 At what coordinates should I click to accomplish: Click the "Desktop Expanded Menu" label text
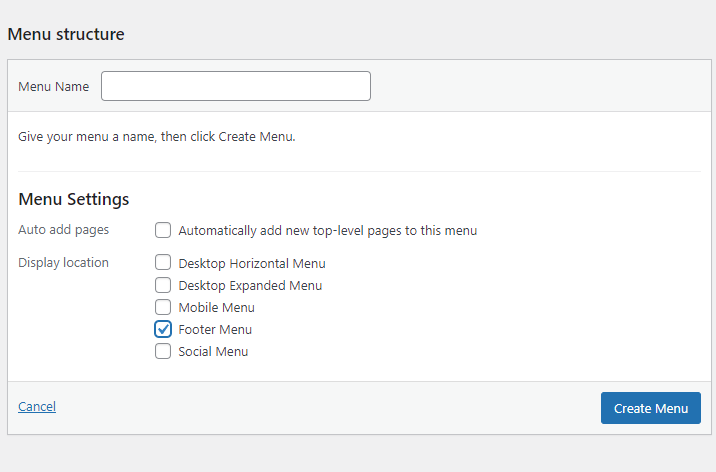tap(250, 285)
